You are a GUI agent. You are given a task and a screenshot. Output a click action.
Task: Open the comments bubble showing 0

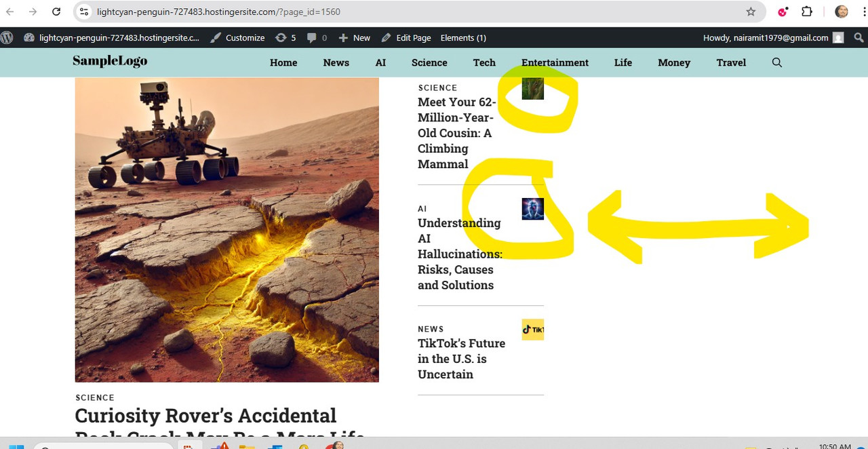click(x=317, y=38)
